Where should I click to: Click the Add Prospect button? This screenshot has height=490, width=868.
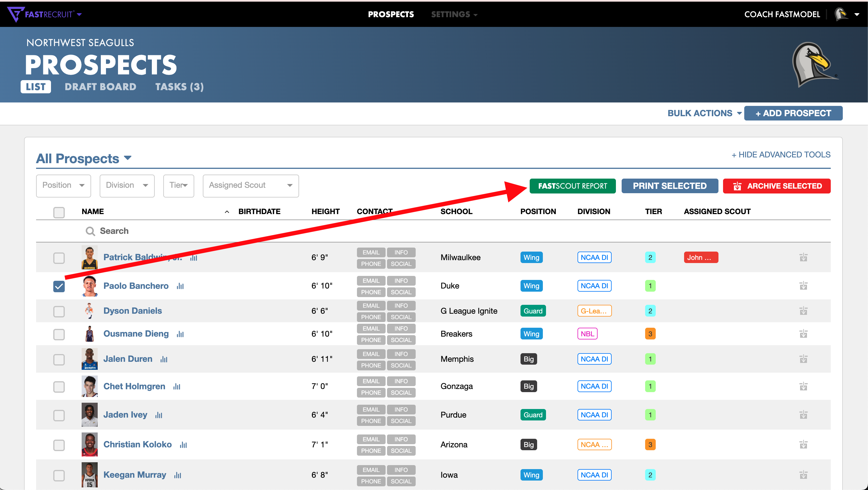pyautogui.click(x=793, y=113)
